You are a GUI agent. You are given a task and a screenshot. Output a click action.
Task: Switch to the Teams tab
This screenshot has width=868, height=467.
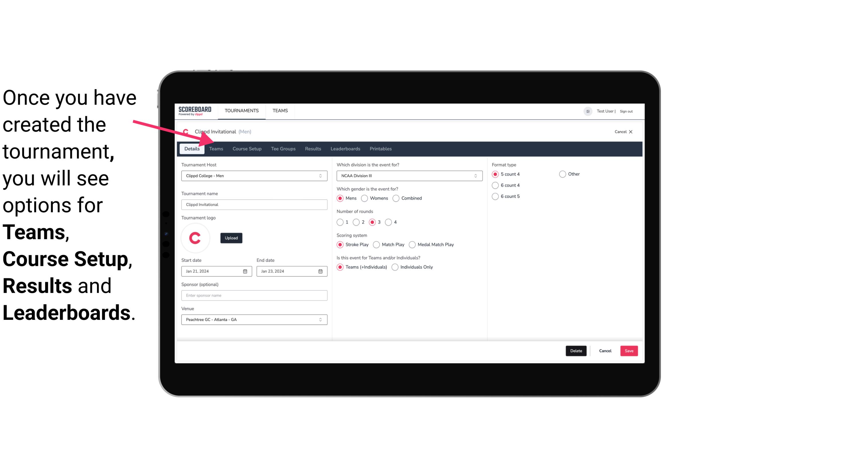(216, 149)
